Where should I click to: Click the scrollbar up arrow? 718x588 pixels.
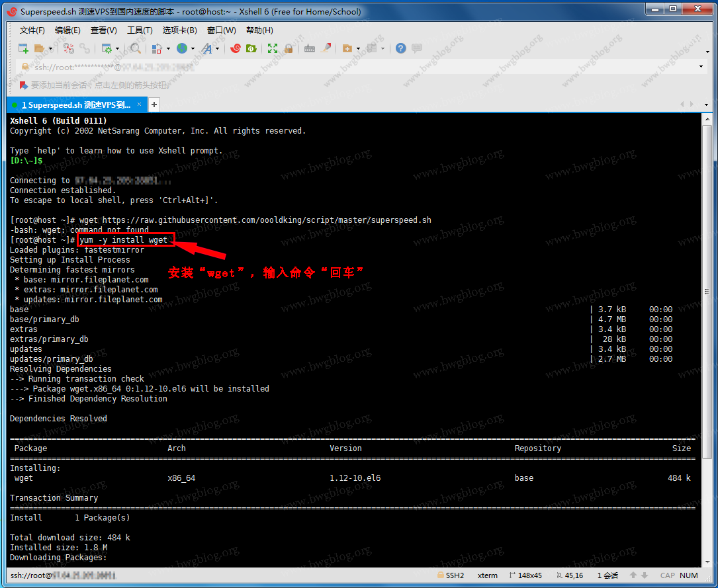[707, 118]
